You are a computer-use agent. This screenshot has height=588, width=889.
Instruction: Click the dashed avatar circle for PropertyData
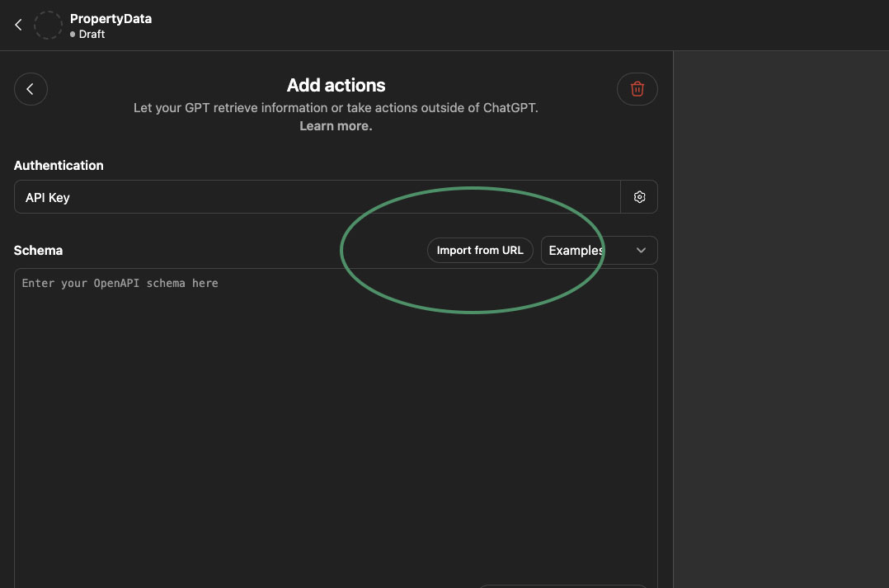(48, 25)
